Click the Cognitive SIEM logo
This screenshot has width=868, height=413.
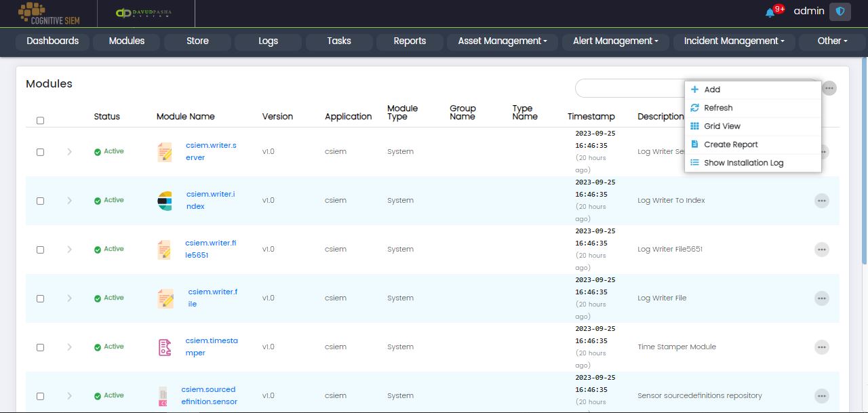click(x=49, y=13)
